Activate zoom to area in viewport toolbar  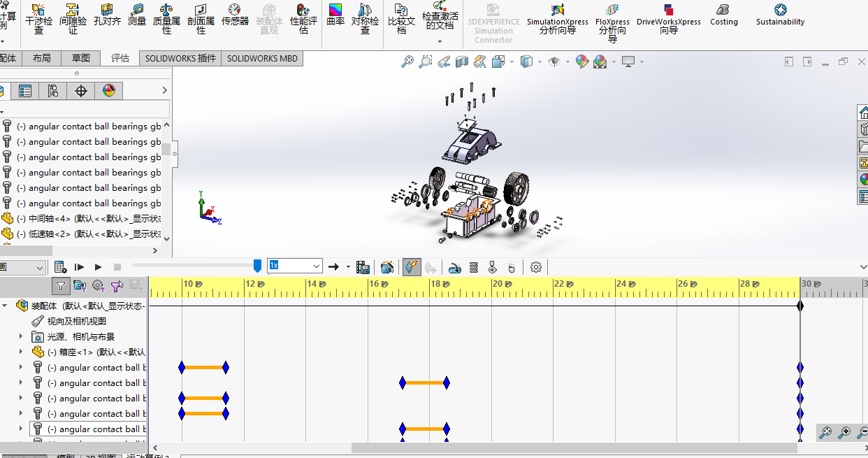point(425,62)
